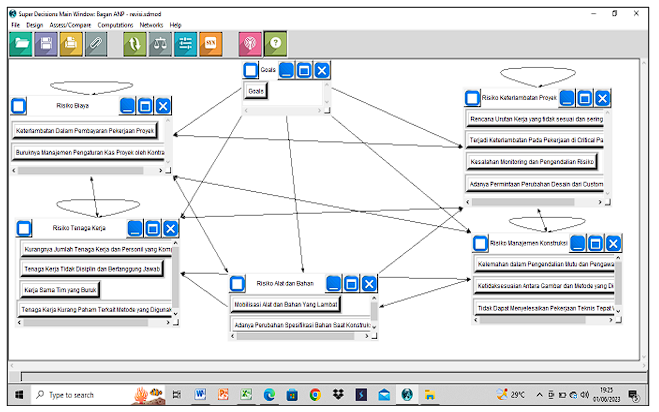Image resolution: width=659 pixels, height=412 pixels.
Task: Select node Keterlambatan Dalam Pembayaran Pekerjaan Proyek
Action: [x=85, y=131]
